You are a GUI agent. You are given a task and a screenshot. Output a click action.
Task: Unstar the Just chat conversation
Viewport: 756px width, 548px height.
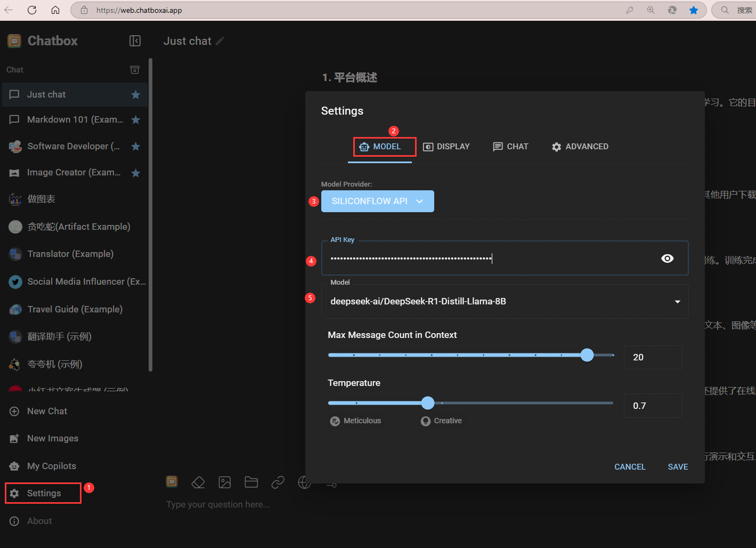(136, 94)
